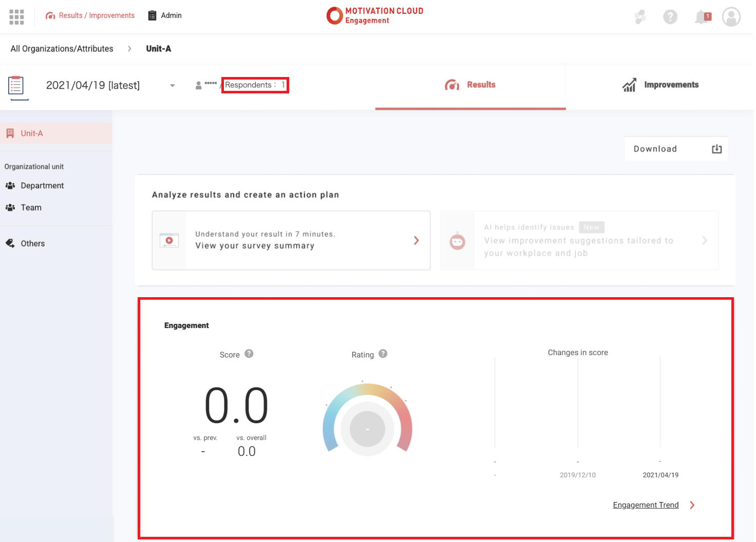This screenshot has width=756, height=542.
Task: Click breadcrumb chevron after All Organizations/Attributes
Action: coord(129,49)
